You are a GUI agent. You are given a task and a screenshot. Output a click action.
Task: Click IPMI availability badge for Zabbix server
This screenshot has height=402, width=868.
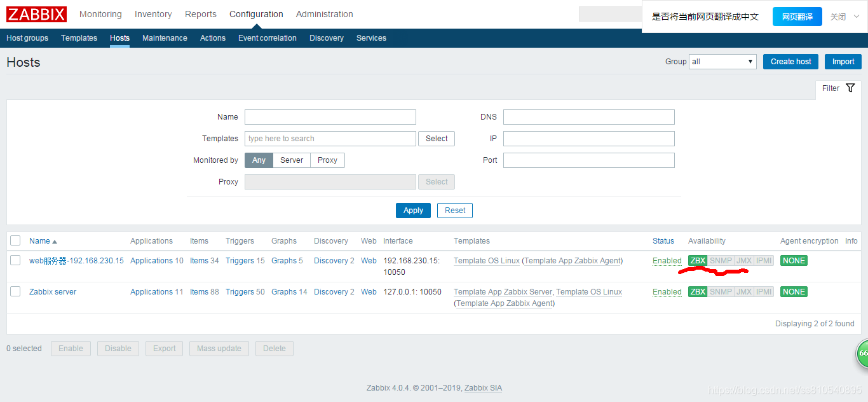coord(764,292)
